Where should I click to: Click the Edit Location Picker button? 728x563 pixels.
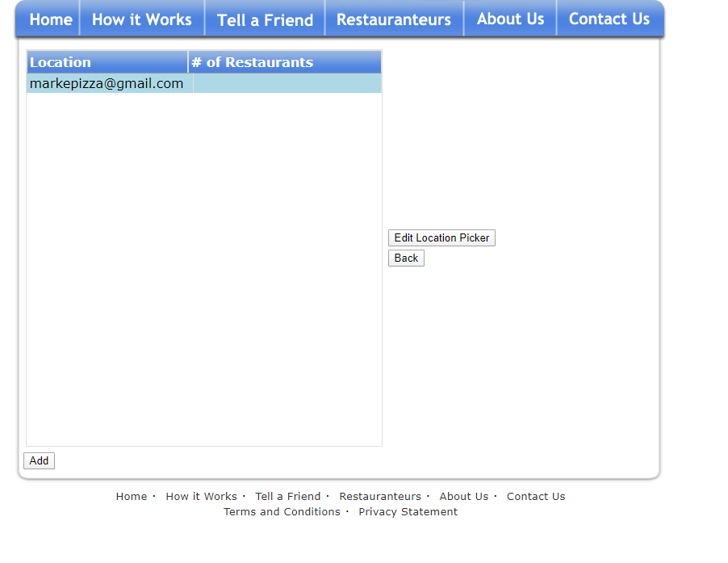click(x=441, y=237)
